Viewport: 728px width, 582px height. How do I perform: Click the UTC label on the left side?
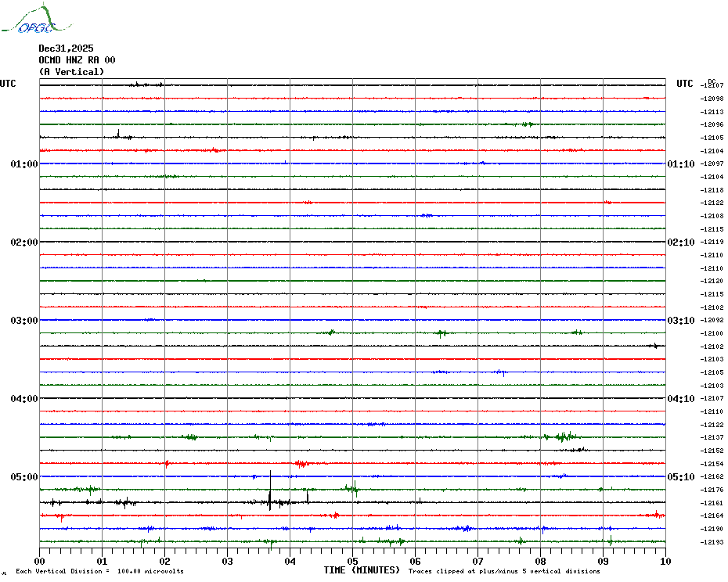8,84
